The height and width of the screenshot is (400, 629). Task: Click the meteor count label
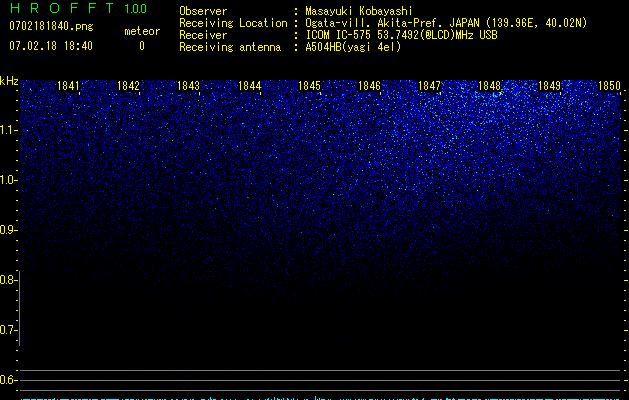[x=141, y=31]
